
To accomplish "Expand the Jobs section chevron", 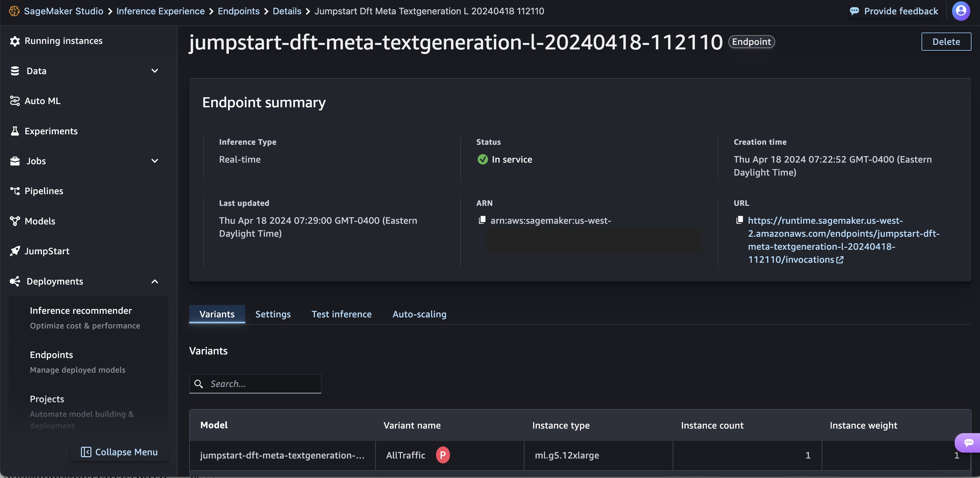I will click(x=154, y=161).
